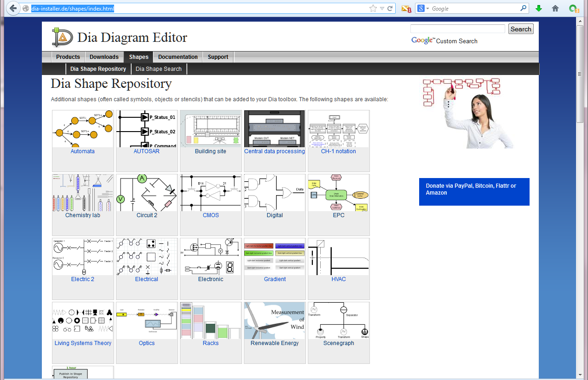The height and width of the screenshot is (380, 588).
Task: Reload the page with the refresh icon
Action: [390, 8]
